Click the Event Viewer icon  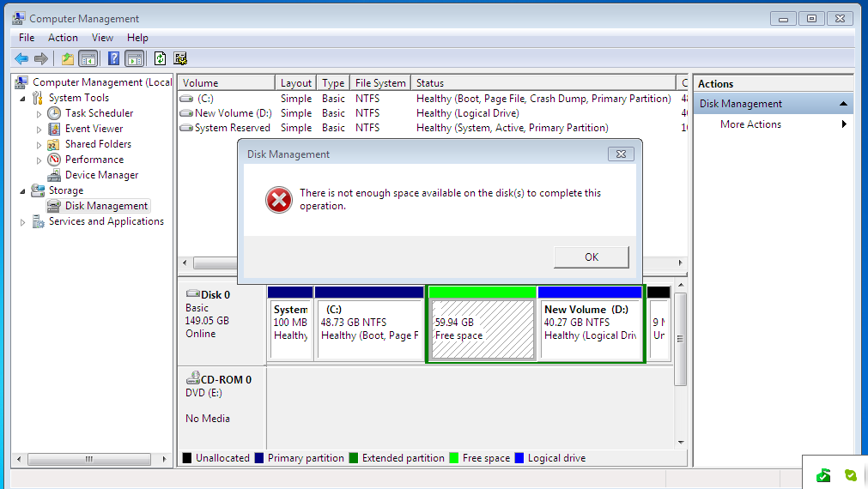(x=54, y=129)
